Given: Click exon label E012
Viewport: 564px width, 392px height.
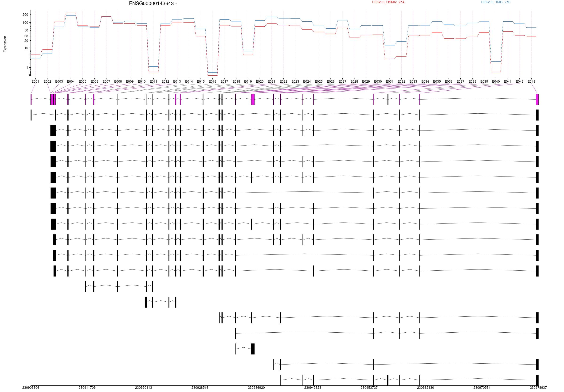Looking at the screenshot, I should click(165, 81).
